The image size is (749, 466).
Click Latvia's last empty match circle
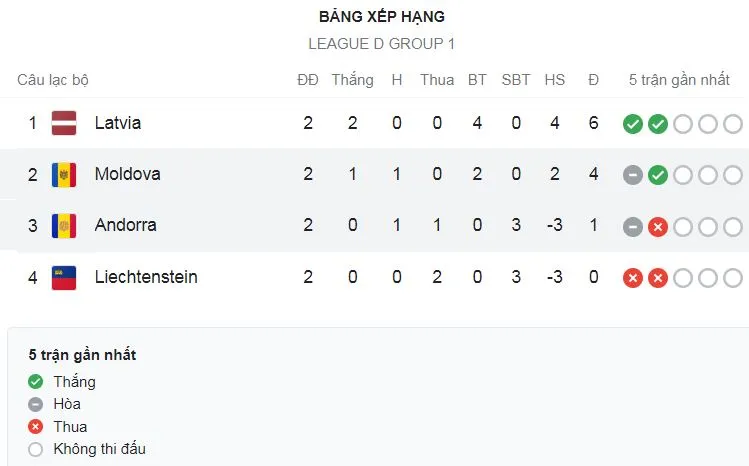733,124
